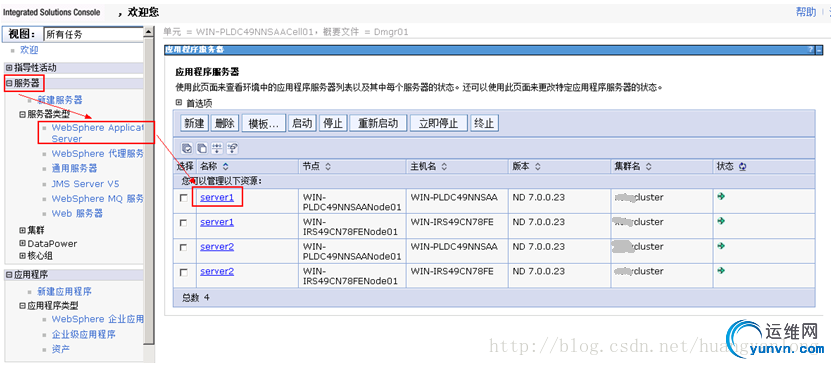Open server2 link on WIN-PLDC49NNSAANode01
The height and width of the screenshot is (366, 831).
217,247
